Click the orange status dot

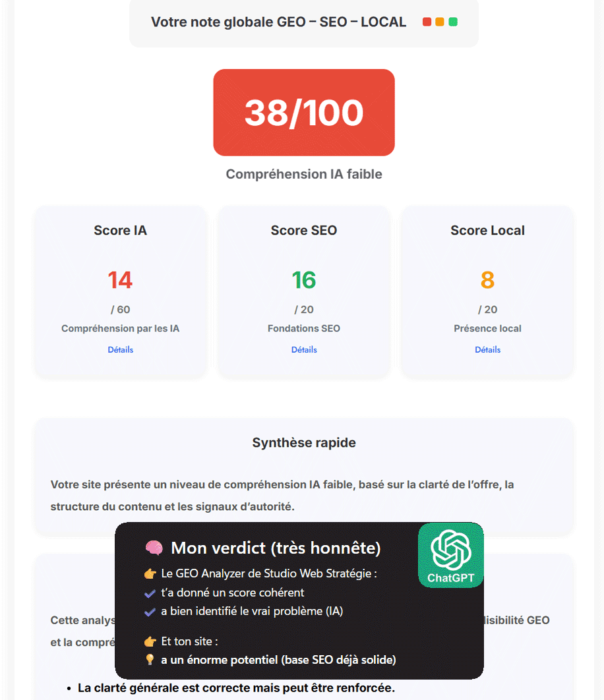click(x=440, y=22)
